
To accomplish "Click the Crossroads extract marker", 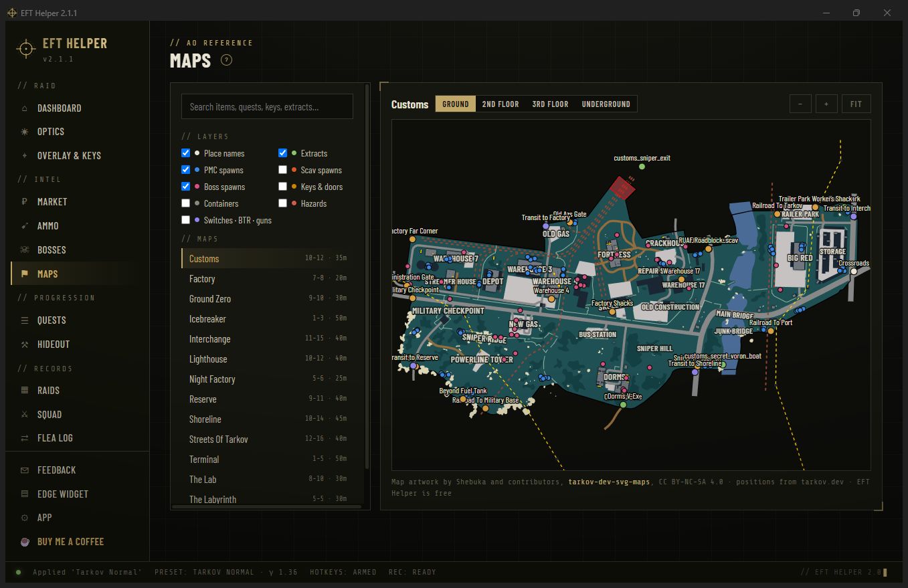I will (x=854, y=271).
